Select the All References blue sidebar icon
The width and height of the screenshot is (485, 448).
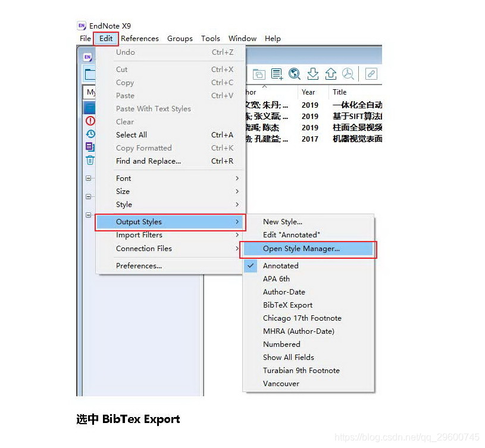click(x=90, y=108)
